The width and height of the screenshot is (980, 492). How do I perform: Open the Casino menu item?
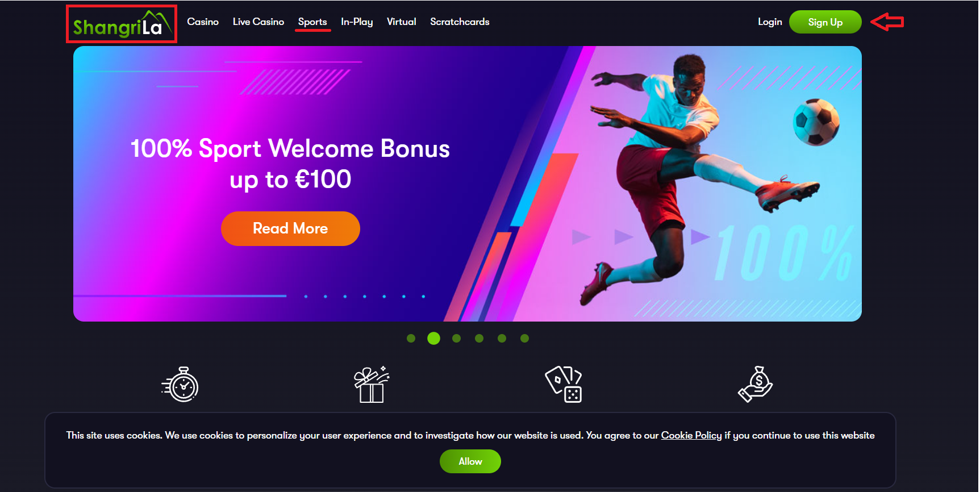point(203,22)
